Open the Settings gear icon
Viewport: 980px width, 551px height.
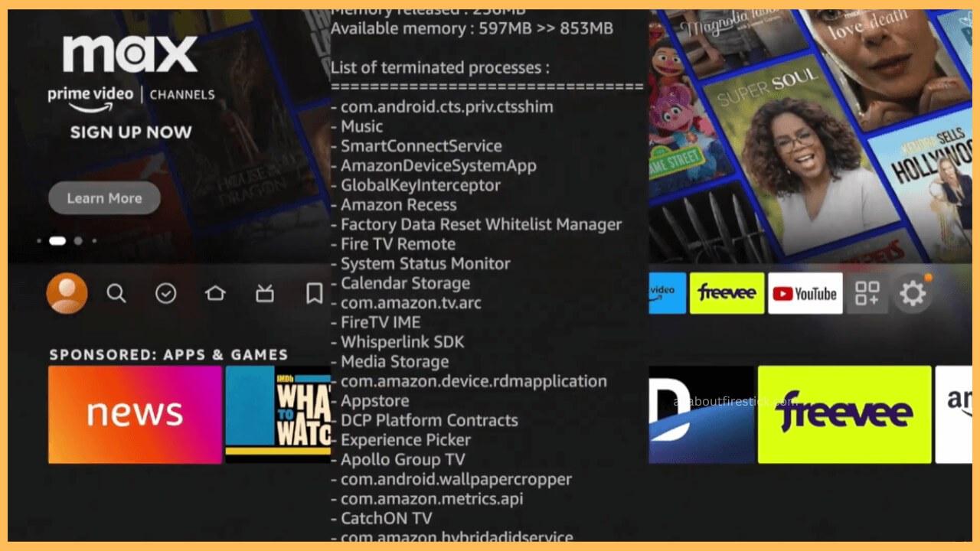[x=912, y=294]
